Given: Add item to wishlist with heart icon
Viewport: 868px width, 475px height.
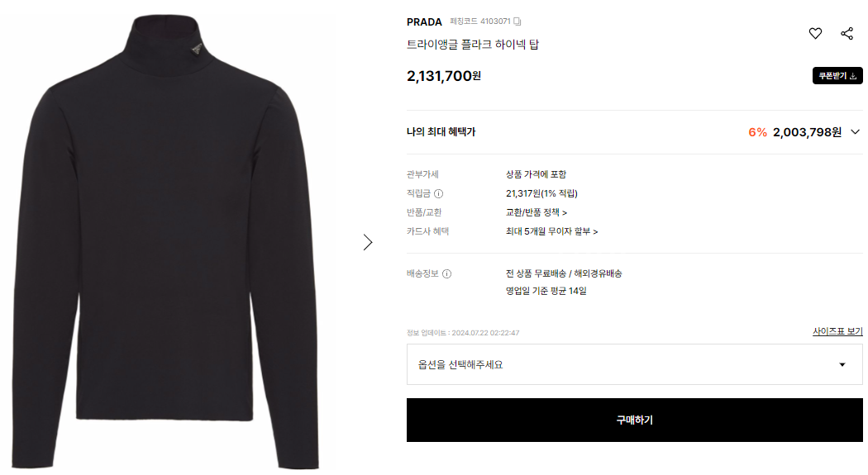Looking at the screenshot, I should click(x=815, y=33).
